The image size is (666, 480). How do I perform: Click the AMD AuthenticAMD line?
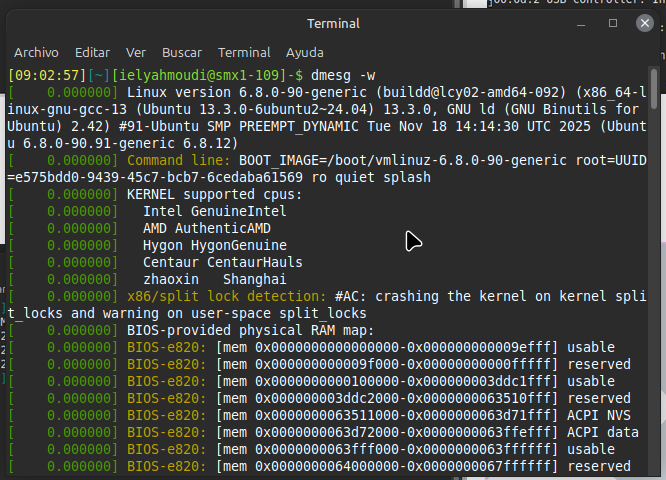[x=206, y=228]
